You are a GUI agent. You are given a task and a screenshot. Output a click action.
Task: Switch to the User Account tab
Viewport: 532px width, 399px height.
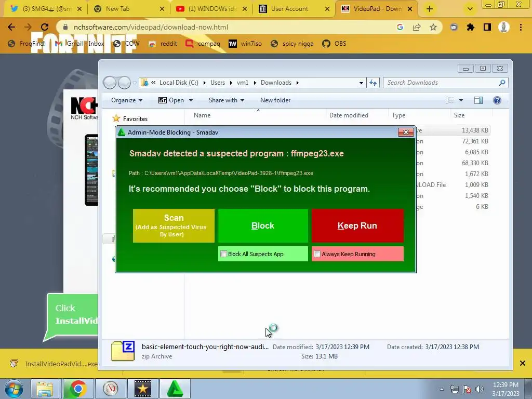coord(294,9)
